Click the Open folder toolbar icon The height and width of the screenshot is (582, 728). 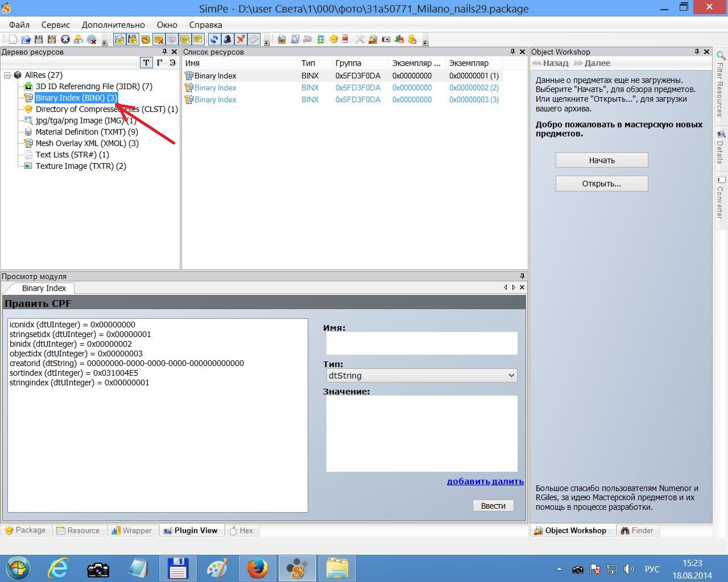26,39
